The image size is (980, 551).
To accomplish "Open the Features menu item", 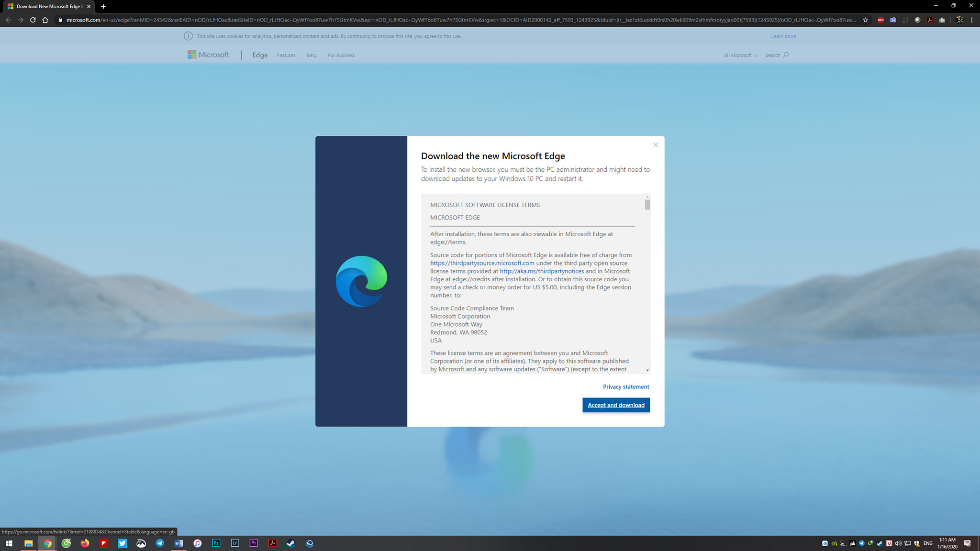I will pyautogui.click(x=286, y=55).
